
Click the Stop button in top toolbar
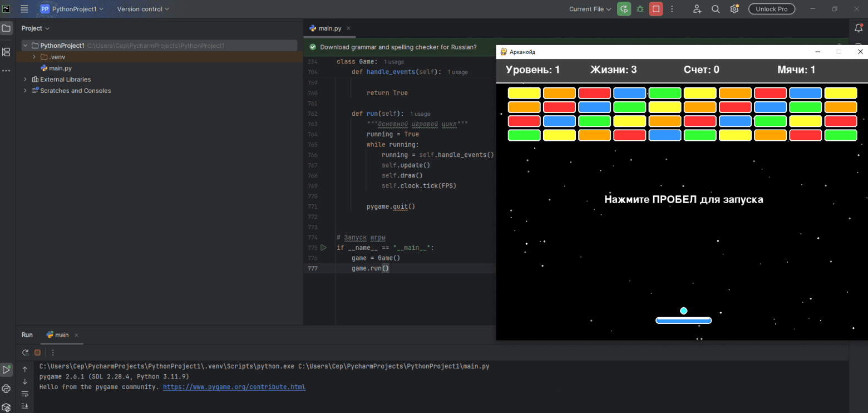tap(656, 9)
